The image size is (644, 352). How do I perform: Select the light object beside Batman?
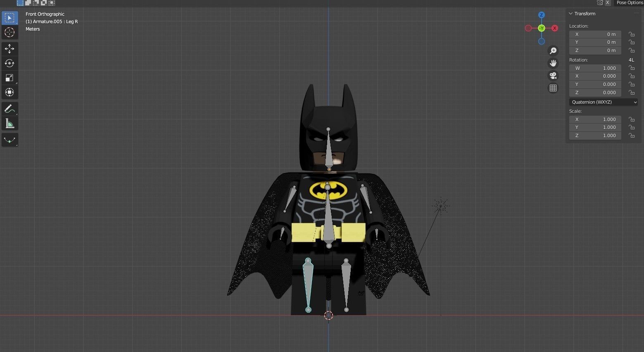coord(441,206)
